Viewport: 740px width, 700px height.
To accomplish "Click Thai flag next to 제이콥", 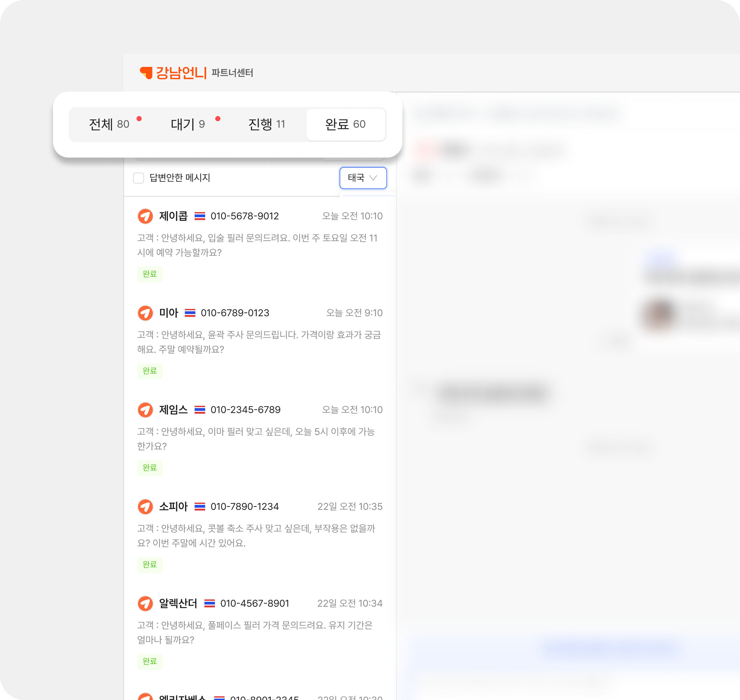I will [200, 216].
